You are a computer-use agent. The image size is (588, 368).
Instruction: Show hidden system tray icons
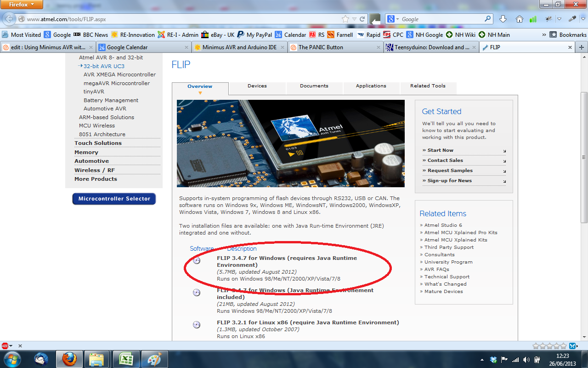coord(482,360)
